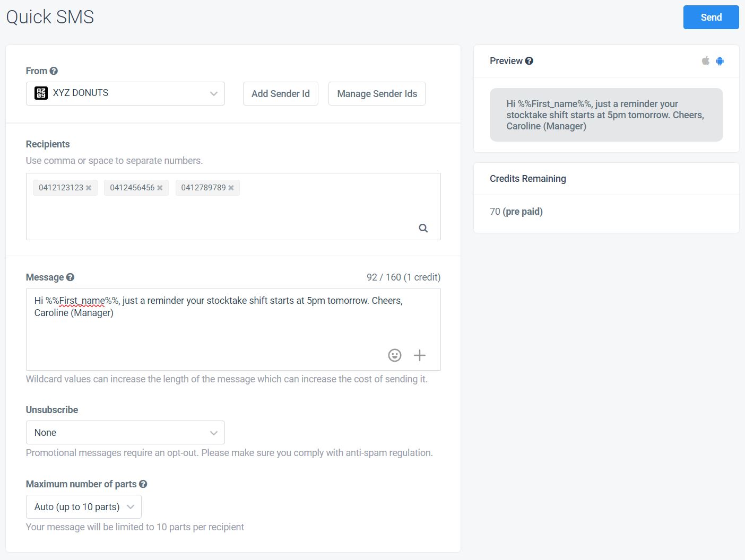This screenshot has height=560, width=745.
Task: Click the help icon beside Message label
Action: (71, 277)
